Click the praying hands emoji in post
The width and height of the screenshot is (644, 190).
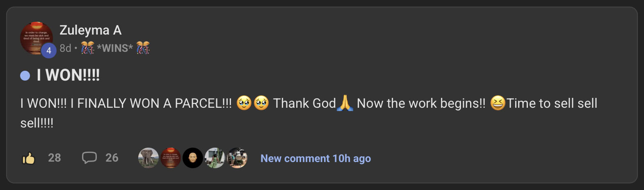(x=345, y=103)
